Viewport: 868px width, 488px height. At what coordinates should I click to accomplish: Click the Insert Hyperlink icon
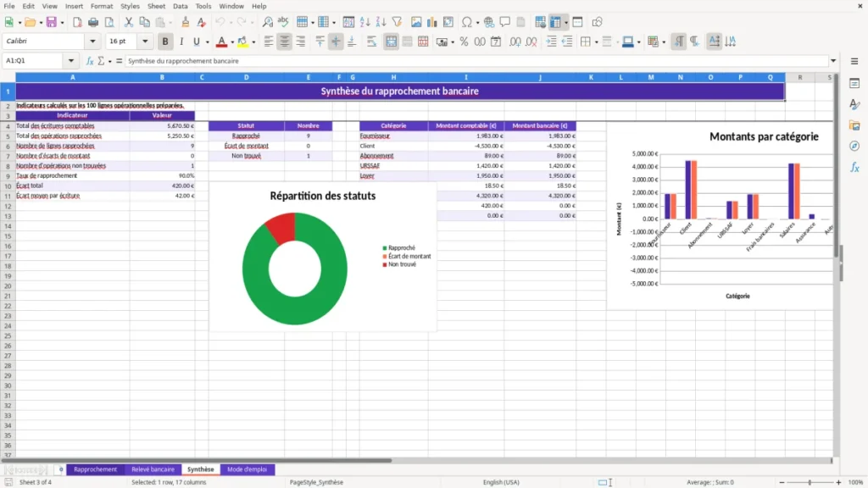tap(489, 22)
